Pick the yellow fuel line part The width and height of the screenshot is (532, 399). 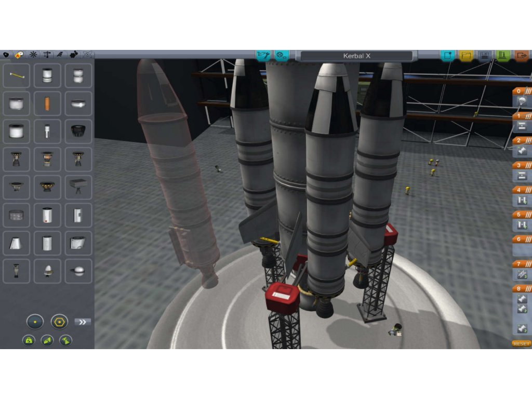click(16, 75)
